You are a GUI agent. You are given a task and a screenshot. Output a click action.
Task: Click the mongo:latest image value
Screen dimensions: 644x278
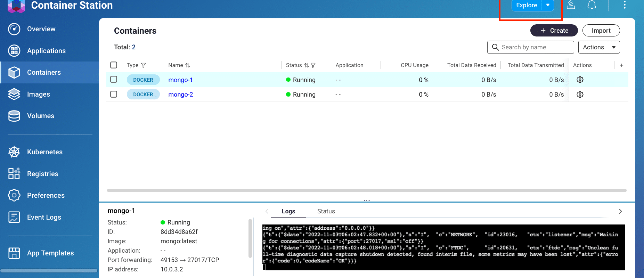179,241
